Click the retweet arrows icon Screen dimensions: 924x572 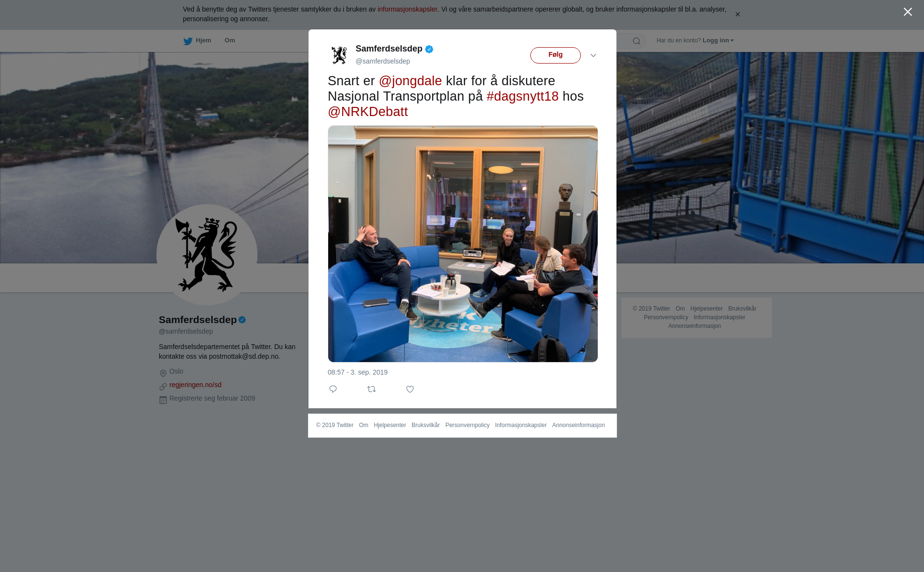click(372, 389)
